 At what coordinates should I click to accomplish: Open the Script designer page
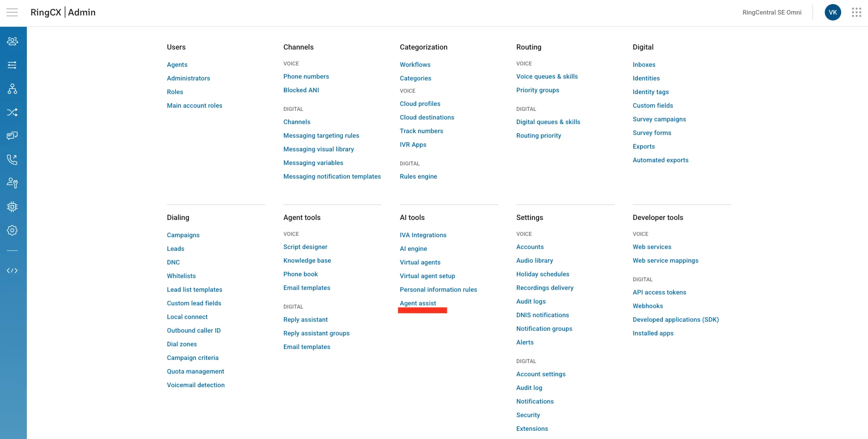click(305, 247)
